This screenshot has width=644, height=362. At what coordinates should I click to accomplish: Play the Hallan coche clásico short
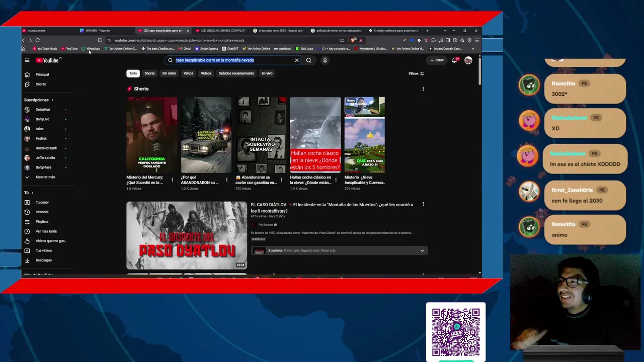click(x=315, y=135)
